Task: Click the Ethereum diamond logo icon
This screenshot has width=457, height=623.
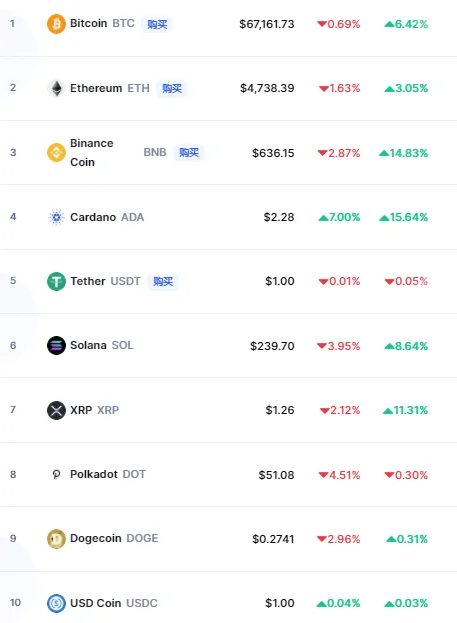Action: click(x=56, y=88)
